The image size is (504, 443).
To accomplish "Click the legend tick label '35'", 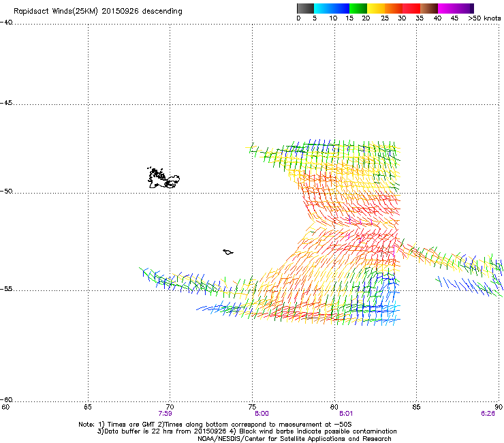I will point(420,18).
